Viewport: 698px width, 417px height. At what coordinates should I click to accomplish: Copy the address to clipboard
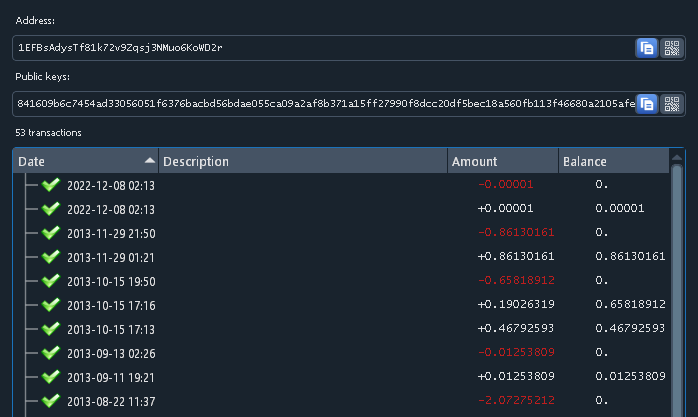pos(646,48)
